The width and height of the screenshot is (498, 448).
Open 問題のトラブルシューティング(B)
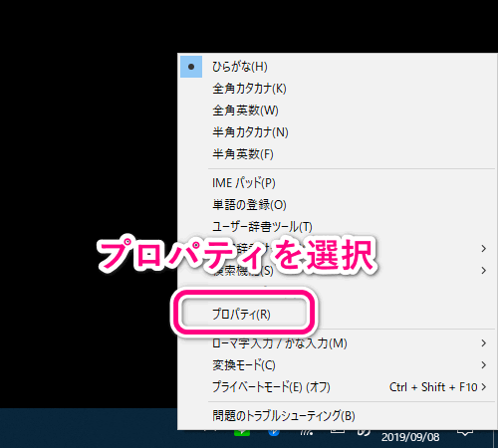(338, 416)
